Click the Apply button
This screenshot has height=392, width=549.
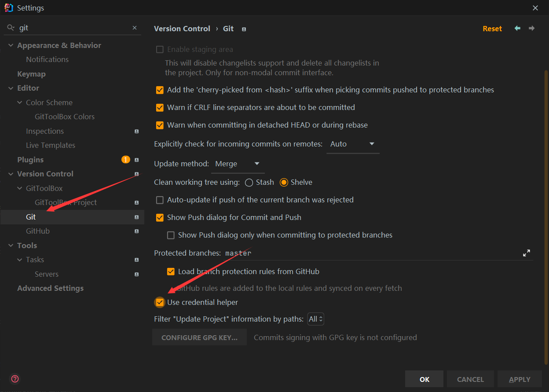pyautogui.click(x=520, y=379)
